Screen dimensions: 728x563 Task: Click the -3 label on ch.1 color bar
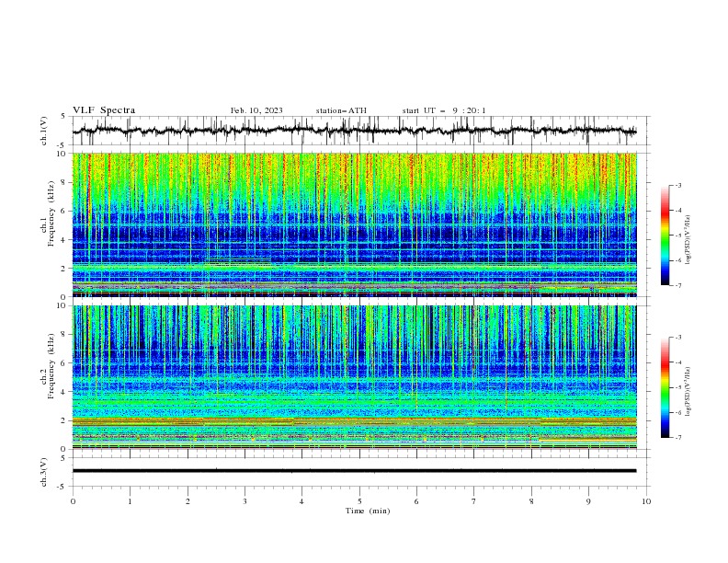(x=677, y=185)
